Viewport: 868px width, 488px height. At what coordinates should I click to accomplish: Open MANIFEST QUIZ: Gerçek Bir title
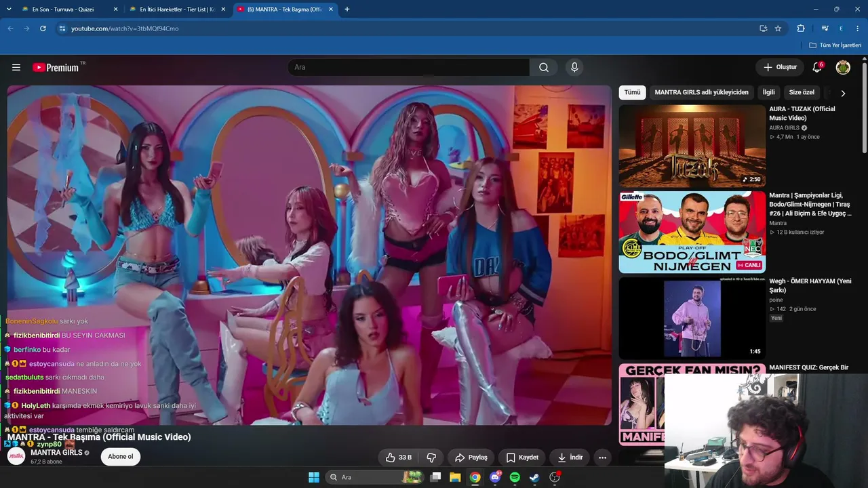(809, 367)
